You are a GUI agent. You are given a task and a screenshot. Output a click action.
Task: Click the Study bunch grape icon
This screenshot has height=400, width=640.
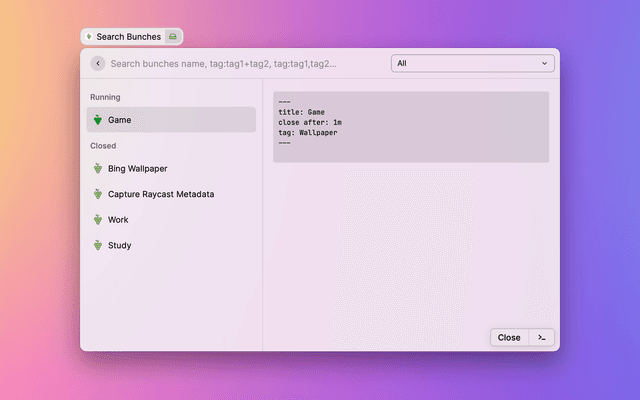click(x=97, y=245)
